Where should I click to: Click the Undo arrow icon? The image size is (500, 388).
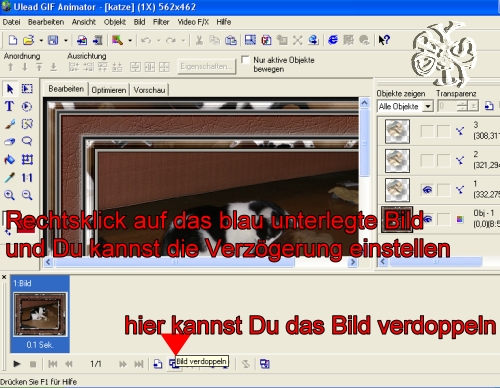pos(146,40)
